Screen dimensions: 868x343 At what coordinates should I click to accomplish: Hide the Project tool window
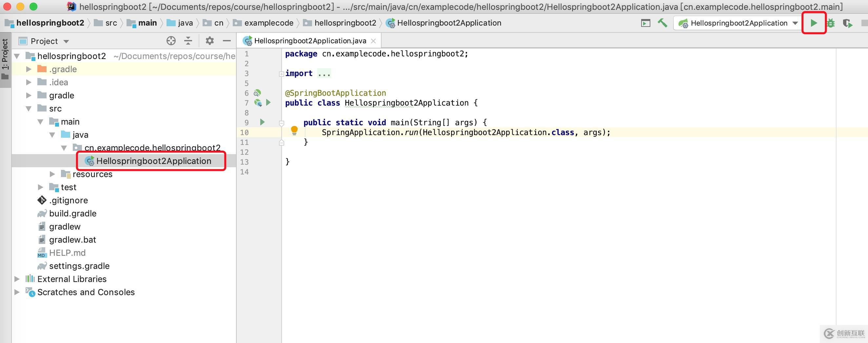pyautogui.click(x=227, y=41)
